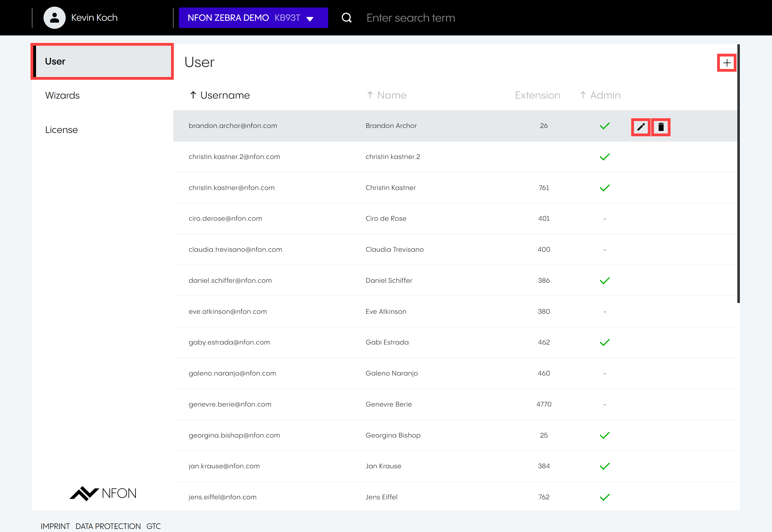Viewport: 772px width, 532px height.
Task: Click the Name column sort arrow
Action: 370,95
